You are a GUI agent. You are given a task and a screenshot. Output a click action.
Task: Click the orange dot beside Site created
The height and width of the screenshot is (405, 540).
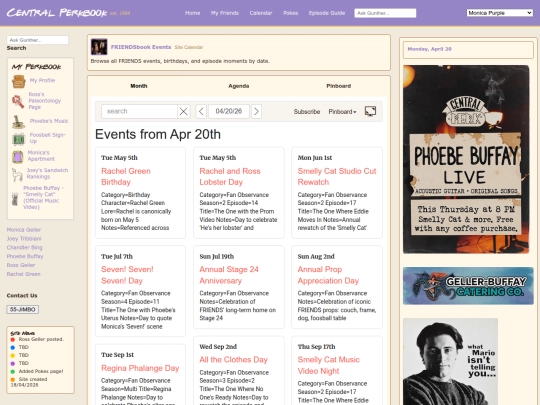pyautogui.click(x=13, y=380)
